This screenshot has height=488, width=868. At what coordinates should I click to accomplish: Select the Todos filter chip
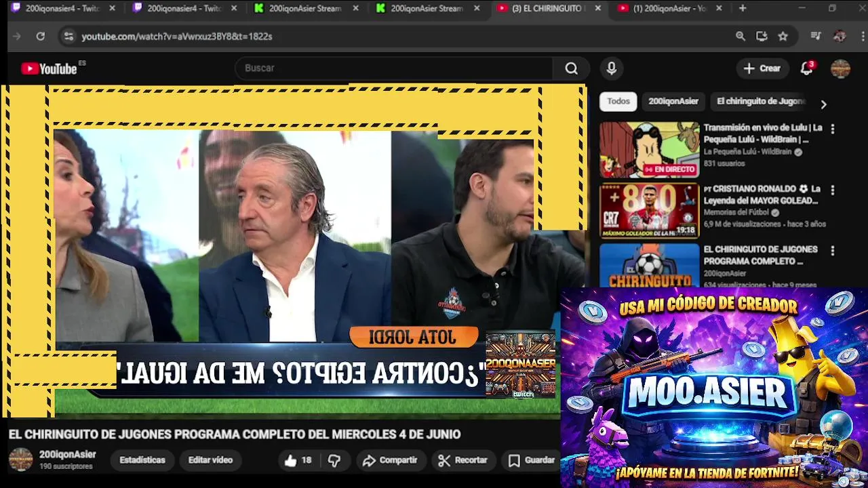618,101
